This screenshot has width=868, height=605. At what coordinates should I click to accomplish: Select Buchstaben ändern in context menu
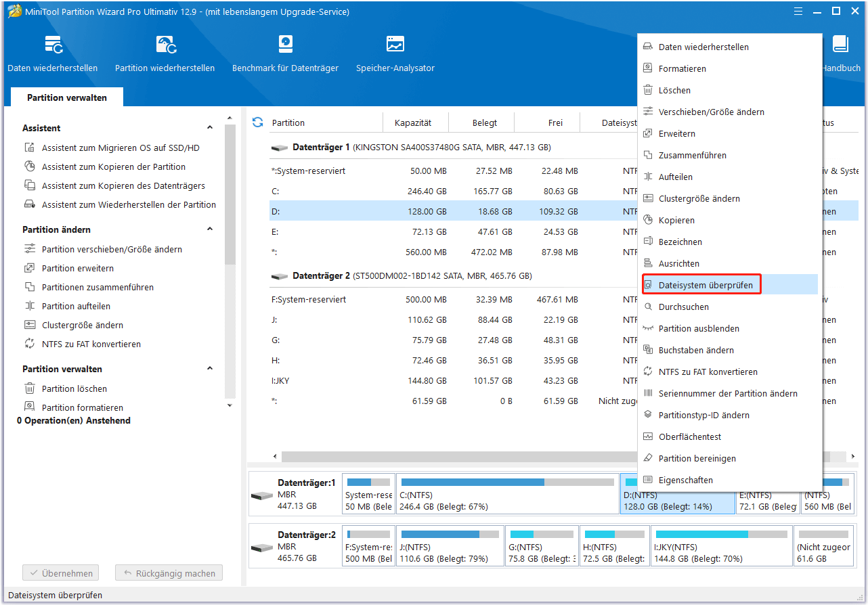click(730, 350)
